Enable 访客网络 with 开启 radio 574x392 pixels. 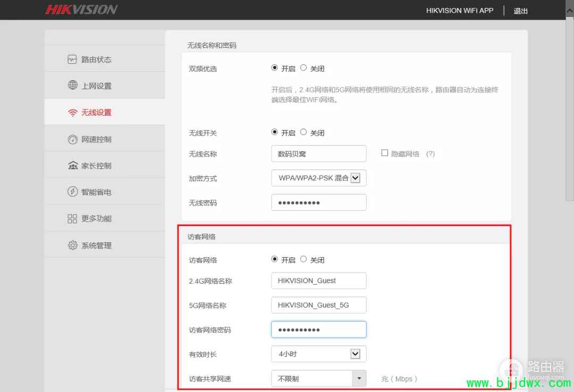click(x=275, y=259)
